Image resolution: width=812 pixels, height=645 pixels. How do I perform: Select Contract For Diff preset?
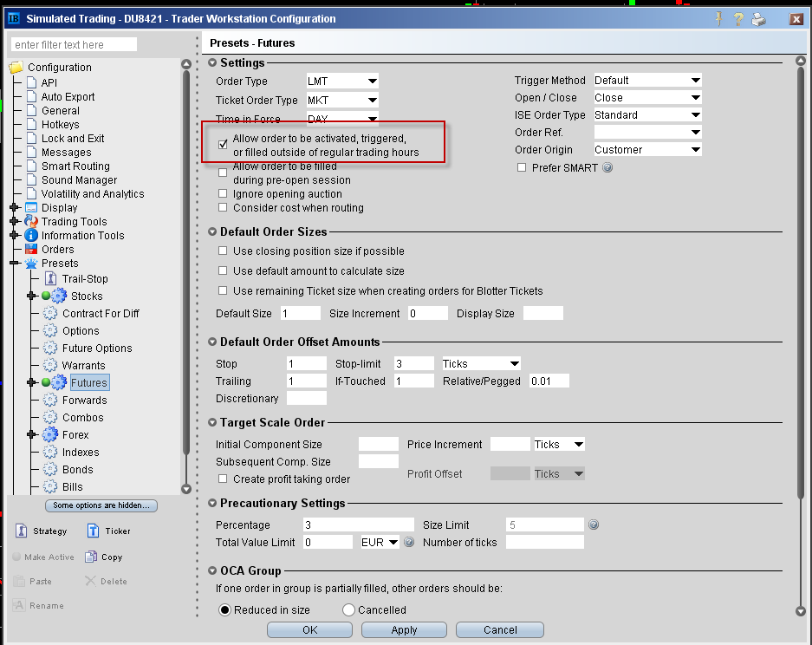click(101, 314)
